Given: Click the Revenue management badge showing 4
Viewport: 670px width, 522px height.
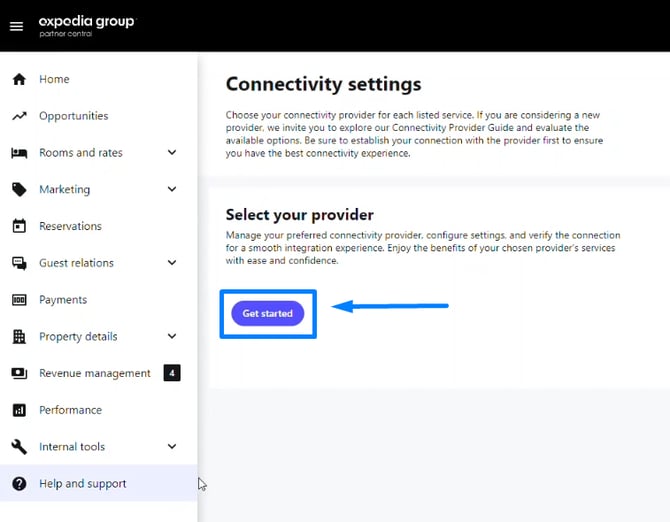Looking at the screenshot, I should [x=172, y=374].
